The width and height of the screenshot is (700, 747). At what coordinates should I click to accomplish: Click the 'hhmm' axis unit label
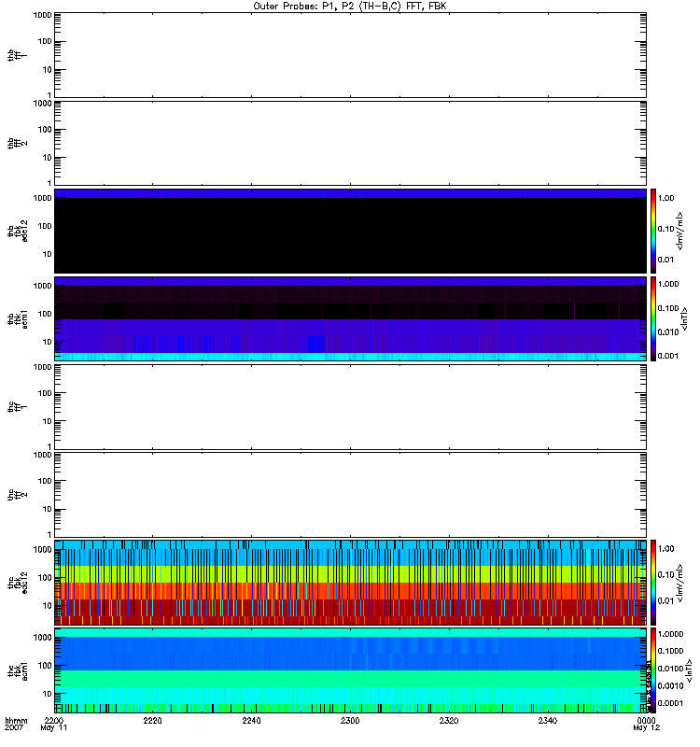tap(16, 721)
